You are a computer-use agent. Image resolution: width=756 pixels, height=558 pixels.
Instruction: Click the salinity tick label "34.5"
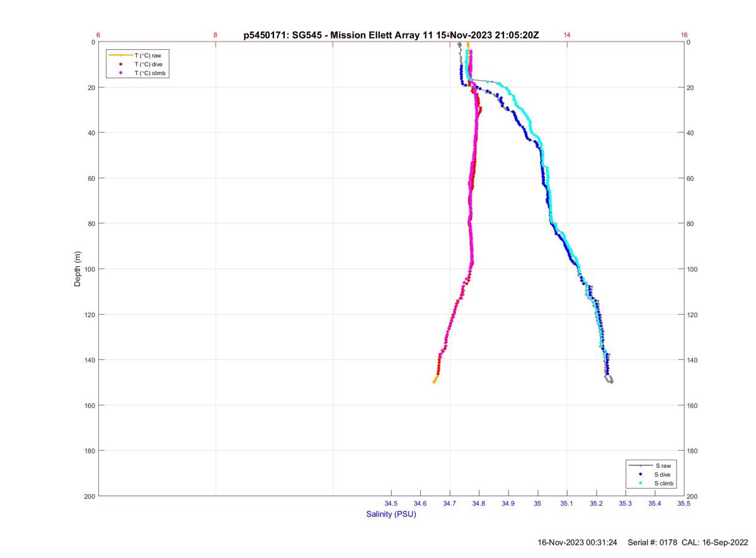(391, 503)
